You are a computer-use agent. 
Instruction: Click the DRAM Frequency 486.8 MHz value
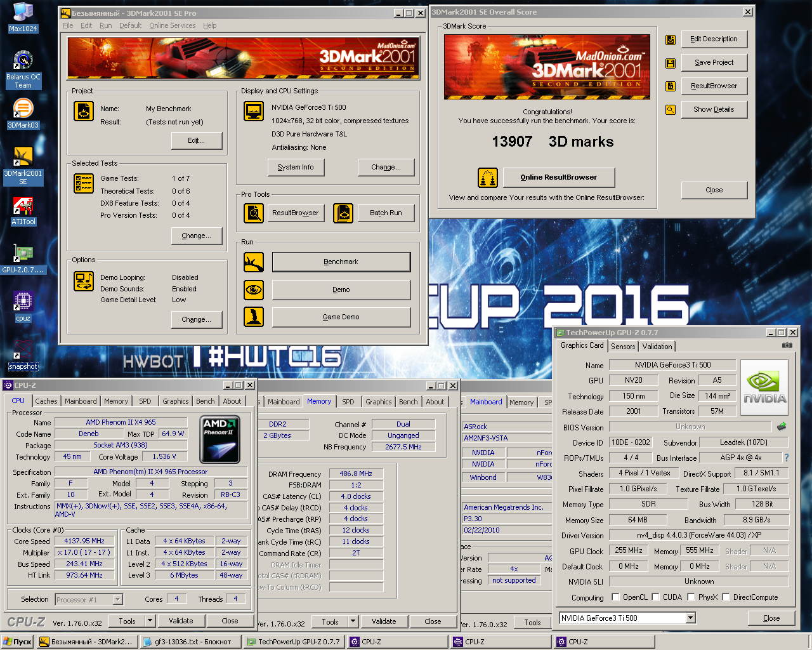[x=356, y=474]
